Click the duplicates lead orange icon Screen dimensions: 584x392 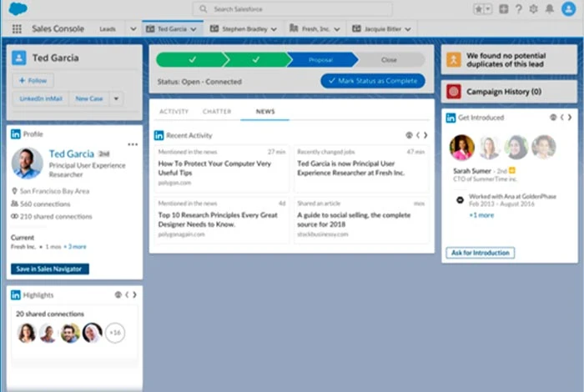pyautogui.click(x=454, y=59)
